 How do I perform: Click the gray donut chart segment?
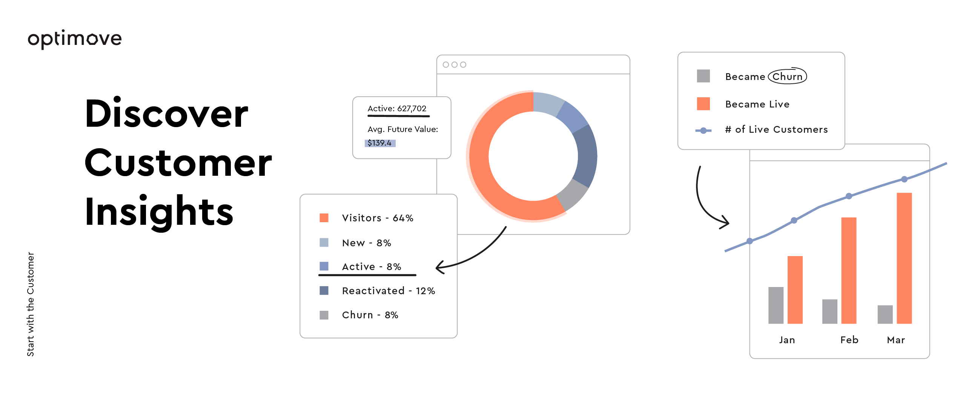coord(572,193)
